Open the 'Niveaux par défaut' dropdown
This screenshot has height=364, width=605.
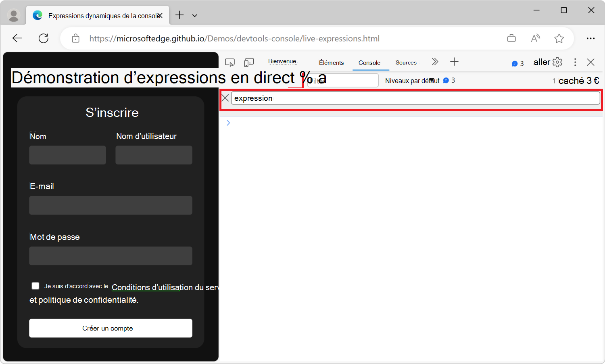point(412,80)
